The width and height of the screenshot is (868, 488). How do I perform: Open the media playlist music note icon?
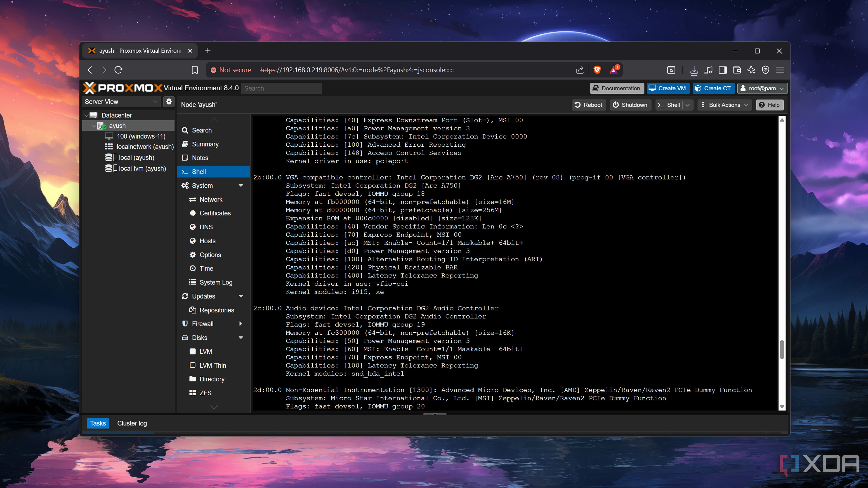pyautogui.click(x=708, y=70)
